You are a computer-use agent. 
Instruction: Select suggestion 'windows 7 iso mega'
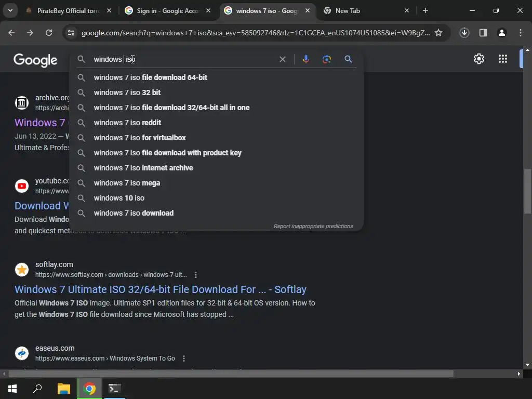[216, 183]
